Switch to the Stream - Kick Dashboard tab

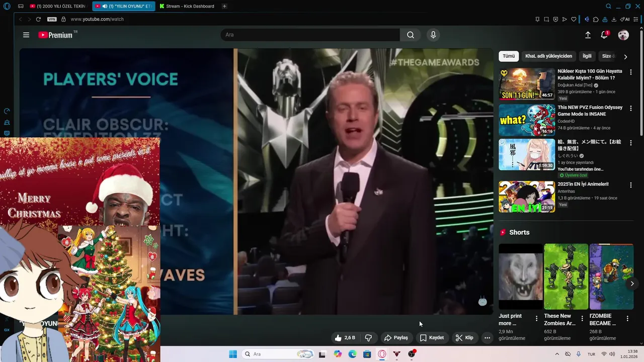point(187,6)
